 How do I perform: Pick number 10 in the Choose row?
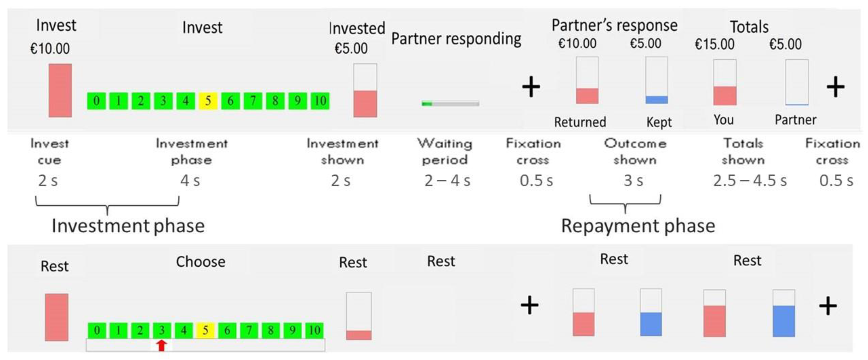coord(314,330)
